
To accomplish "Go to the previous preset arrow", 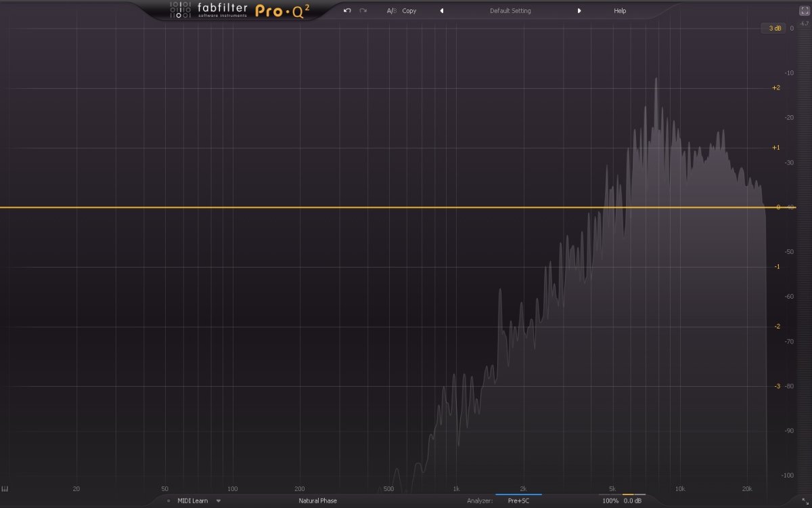I will [442, 11].
